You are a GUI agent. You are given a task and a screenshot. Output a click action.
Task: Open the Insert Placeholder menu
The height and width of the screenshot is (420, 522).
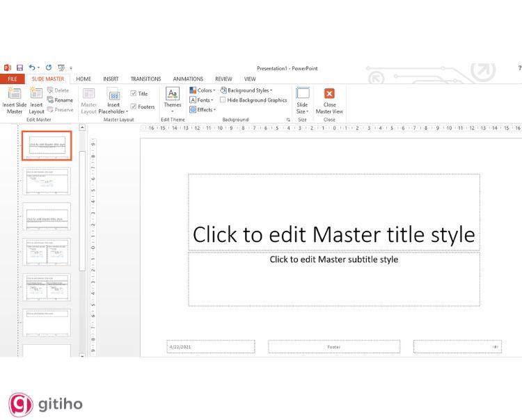pyautogui.click(x=113, y=101)
